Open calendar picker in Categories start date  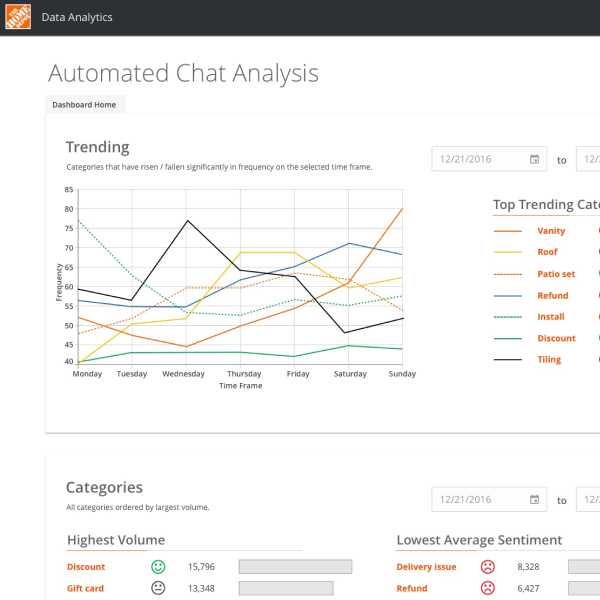534,499
